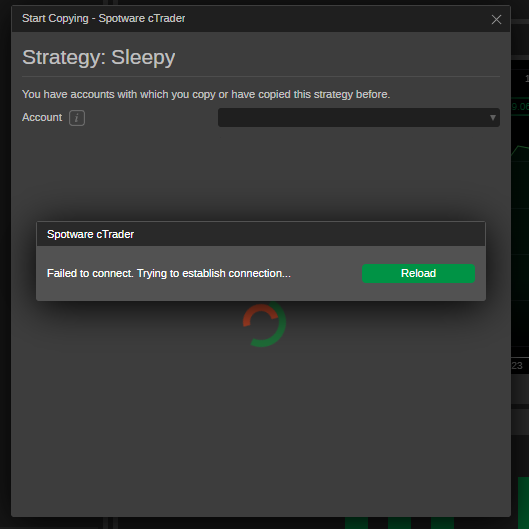The width and height of the screenshot is (529, 529).
Task: Click the Account field label
Action: (42, 117)
